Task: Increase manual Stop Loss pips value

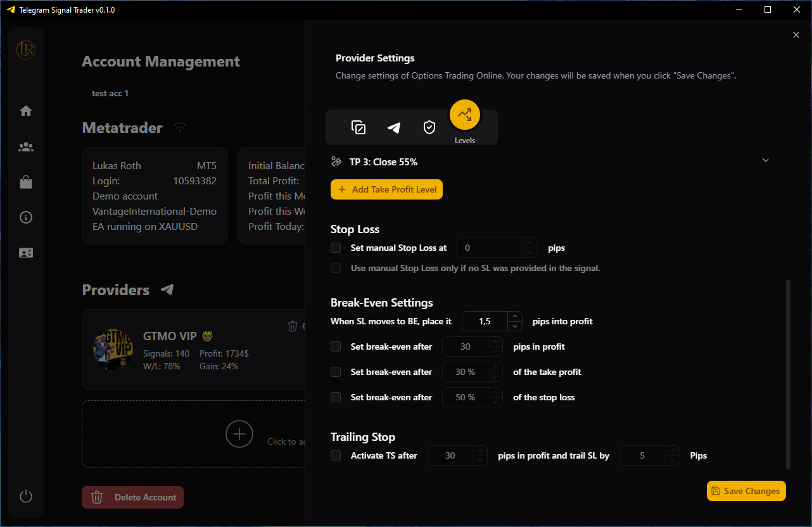Action: 530,243
